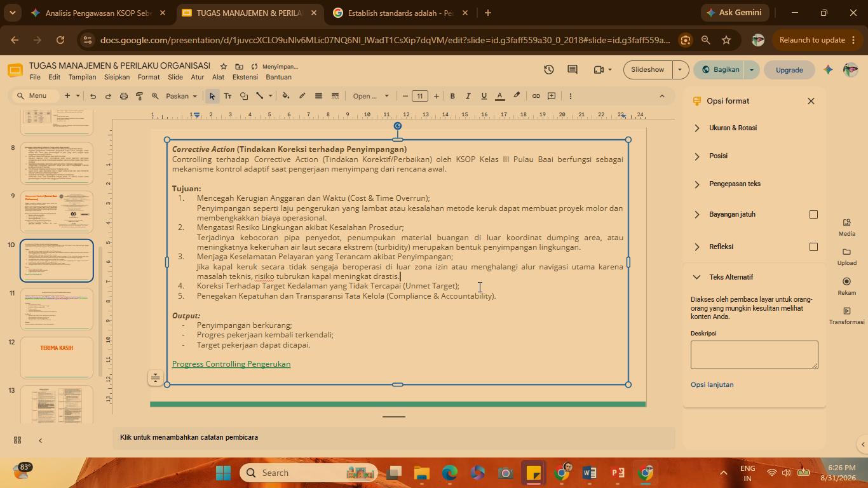Screen dimensions: 868x488
Task: Click the fill color bucket icon
Action: 286,96
